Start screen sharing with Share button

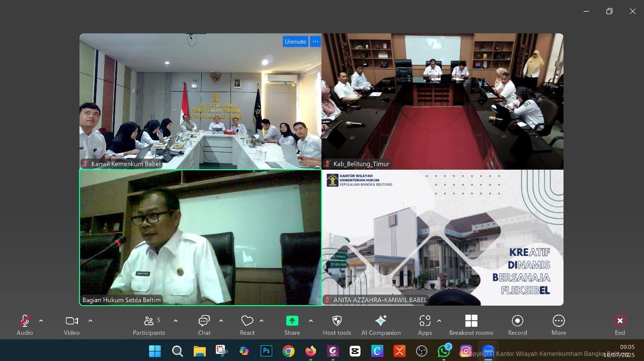coord(292,321)
